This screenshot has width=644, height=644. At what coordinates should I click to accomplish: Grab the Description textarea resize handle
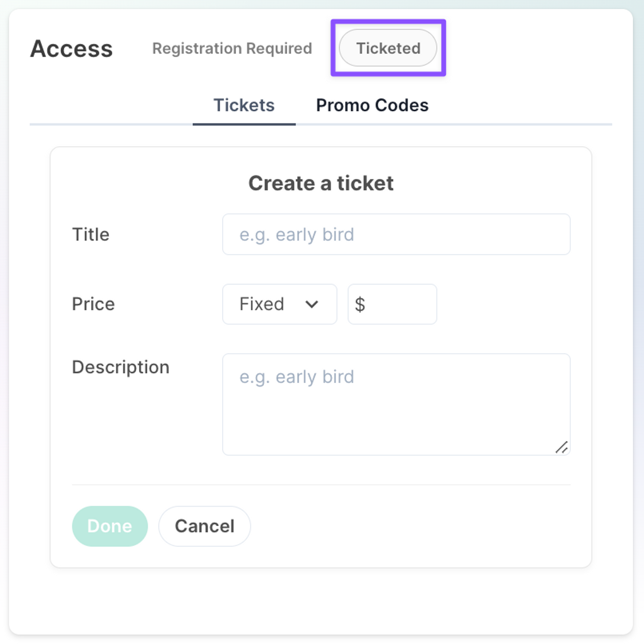562,447
